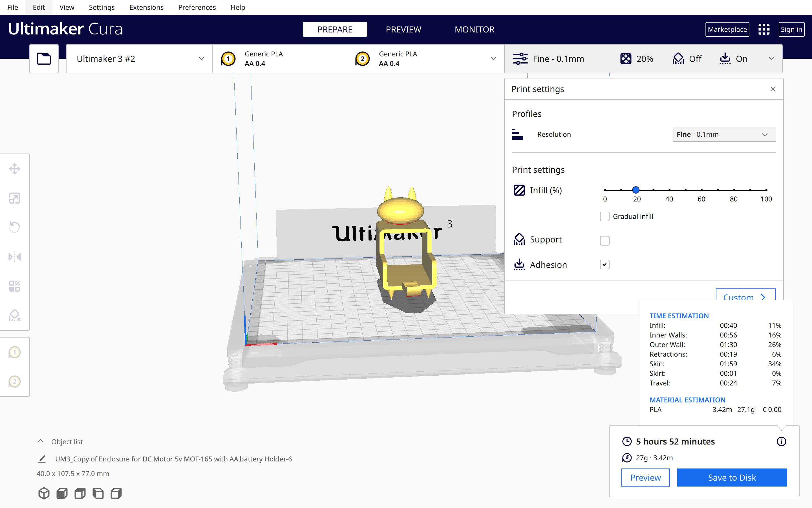Click the 3D perspective view cube icon
812x508 pixels.
pyautogui.click(x=44, y=493)
